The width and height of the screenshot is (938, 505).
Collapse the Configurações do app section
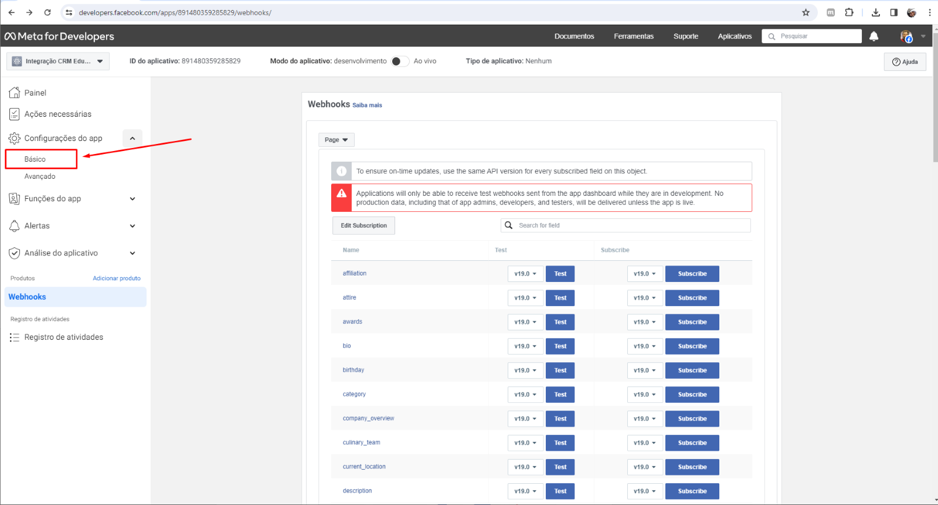(x=132, y=138)
